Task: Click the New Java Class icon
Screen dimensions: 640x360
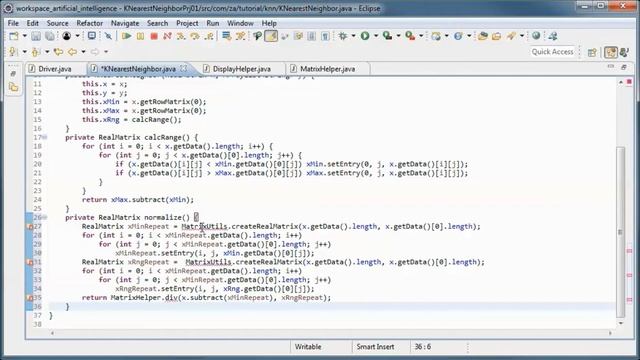Action: [458, 36]
